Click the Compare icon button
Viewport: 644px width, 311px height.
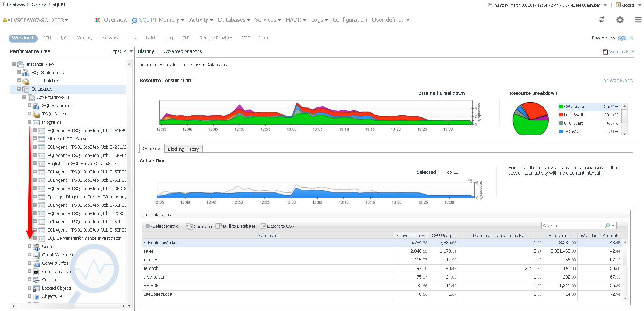tap(189, 226)
